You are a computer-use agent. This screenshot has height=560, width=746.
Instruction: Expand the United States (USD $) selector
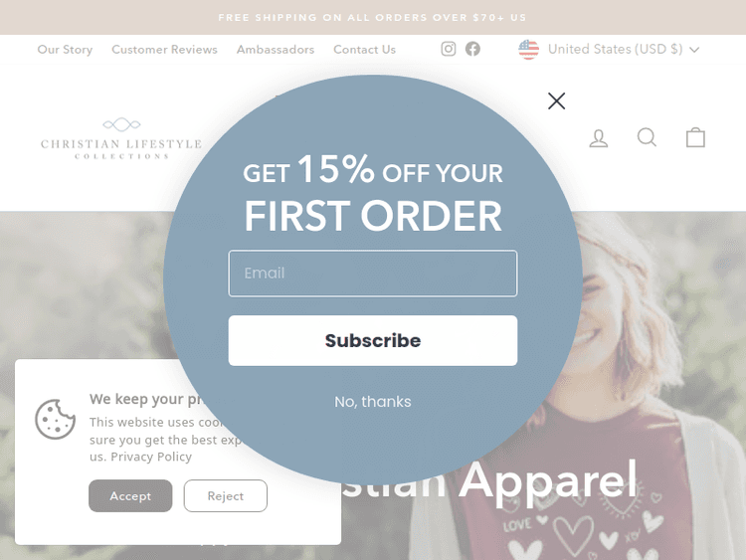(609, 50)
